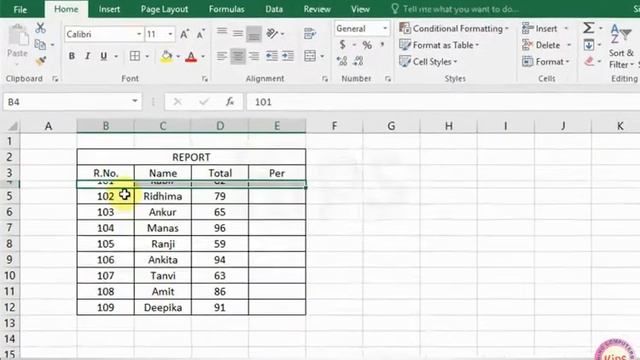The image size is (640, 360).
Task: Apply Comma Style format
Action: tap(382, 44)
